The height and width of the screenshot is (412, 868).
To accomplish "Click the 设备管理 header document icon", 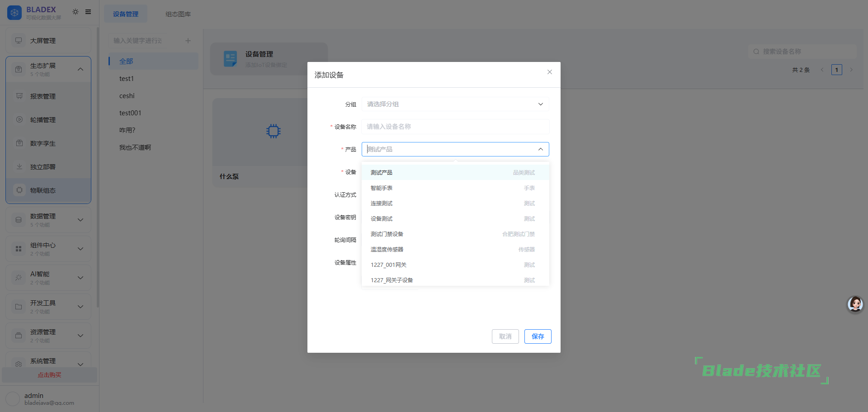I will click(x=231, y=59).
